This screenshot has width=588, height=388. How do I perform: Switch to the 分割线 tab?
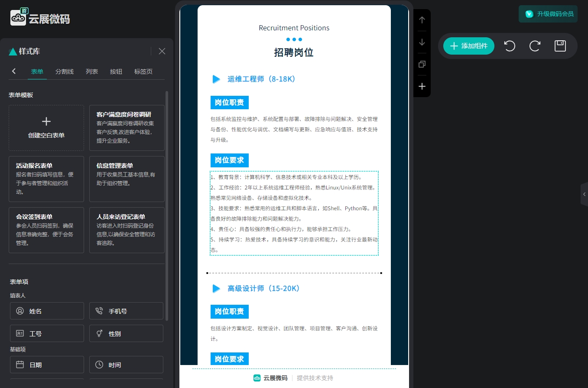click(x=65, y=72)
